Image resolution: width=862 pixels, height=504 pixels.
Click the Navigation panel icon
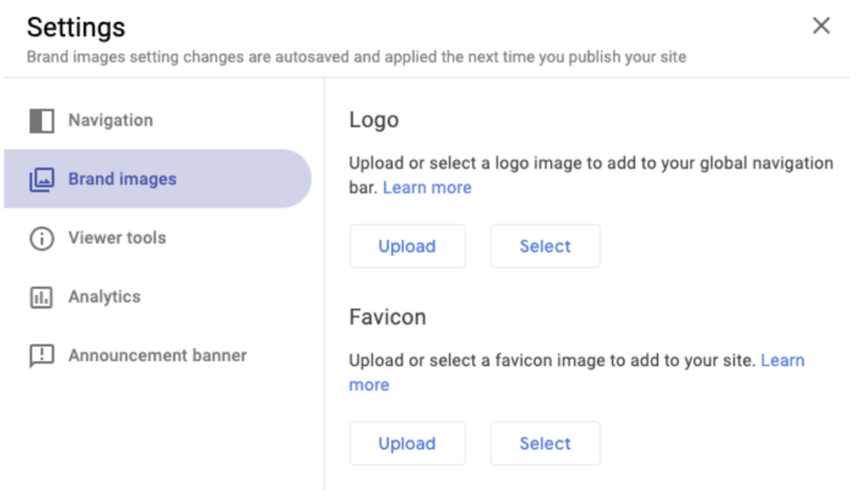41,120
